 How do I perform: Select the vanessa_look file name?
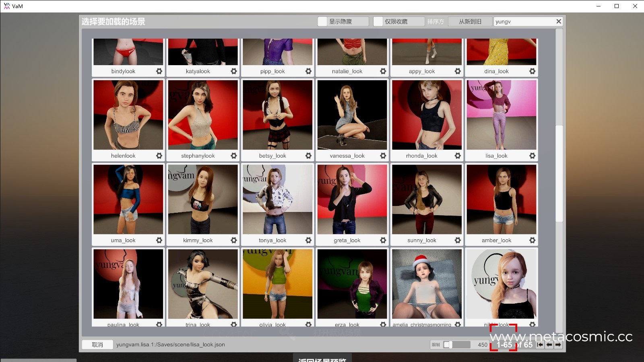click(347, 156)
